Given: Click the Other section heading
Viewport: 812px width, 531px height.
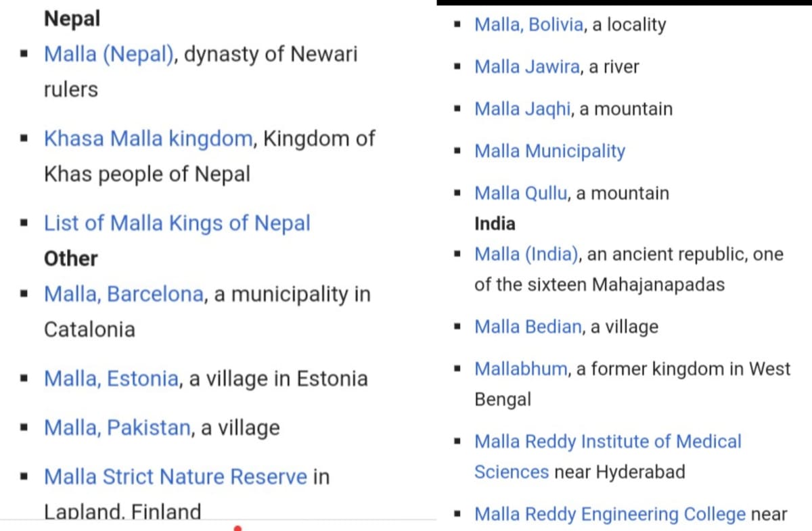Looking at the screenshot, I should click(70, 258).
